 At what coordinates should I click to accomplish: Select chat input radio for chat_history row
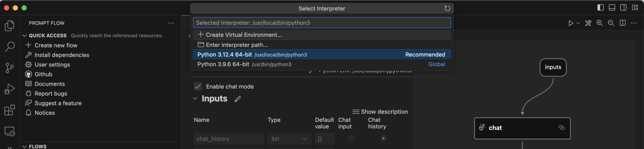[x=351, y=138]
